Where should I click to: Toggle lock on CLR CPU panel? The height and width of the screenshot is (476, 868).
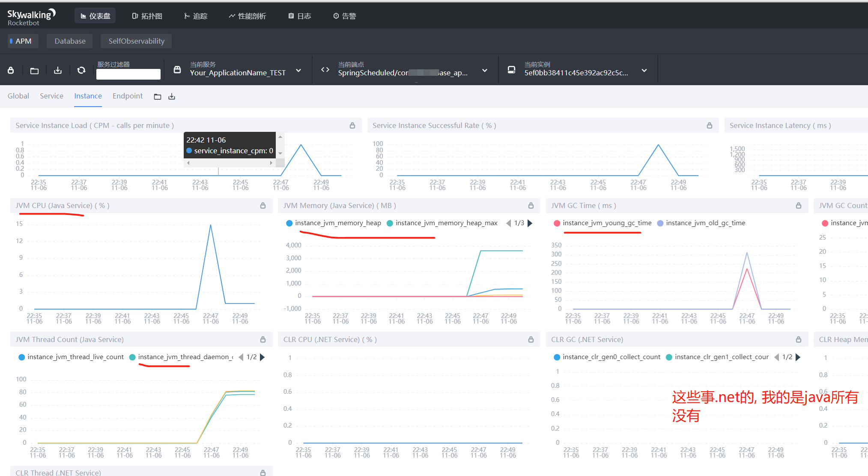pos(531,339)
